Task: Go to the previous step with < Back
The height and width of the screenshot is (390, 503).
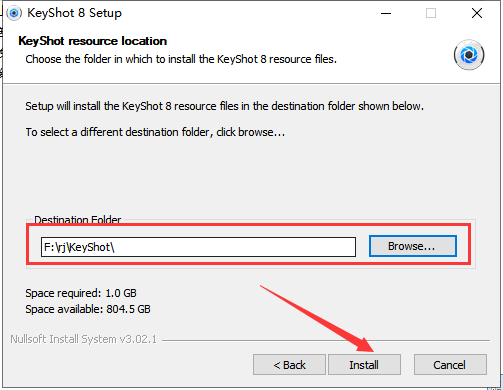Action: (289, 365)
